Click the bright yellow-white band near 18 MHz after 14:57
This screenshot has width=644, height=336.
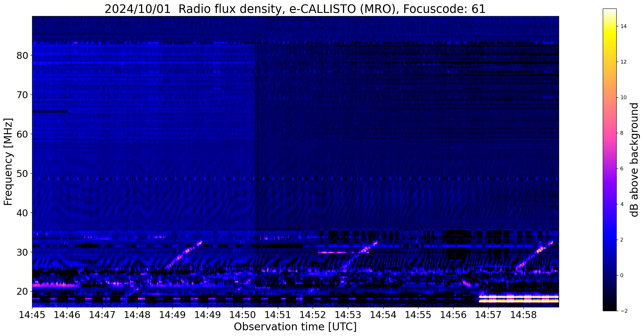point(518,299)
